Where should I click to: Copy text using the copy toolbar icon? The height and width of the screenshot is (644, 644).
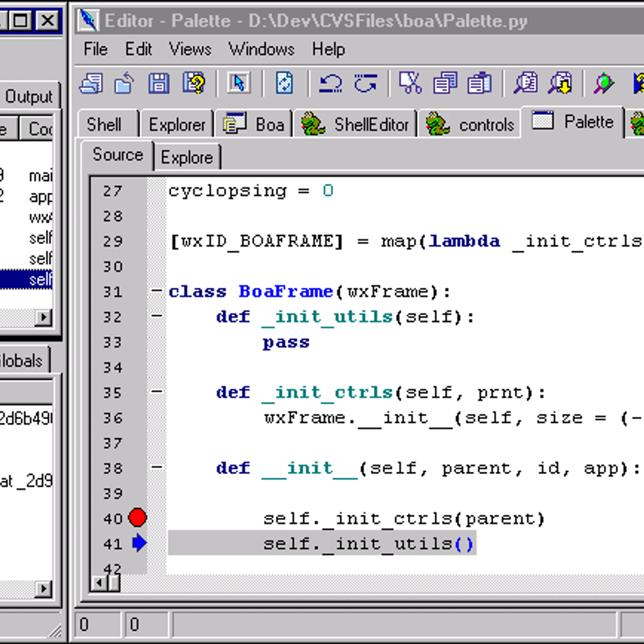click(x=444, y=83)
